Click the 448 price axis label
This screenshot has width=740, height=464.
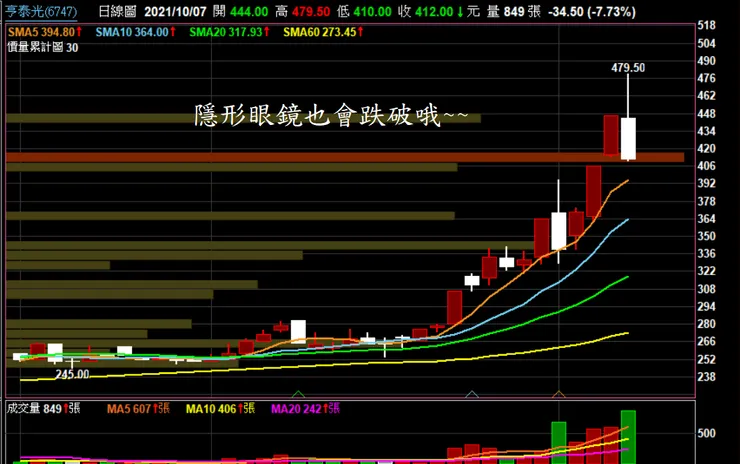click(x=706, y=114)
